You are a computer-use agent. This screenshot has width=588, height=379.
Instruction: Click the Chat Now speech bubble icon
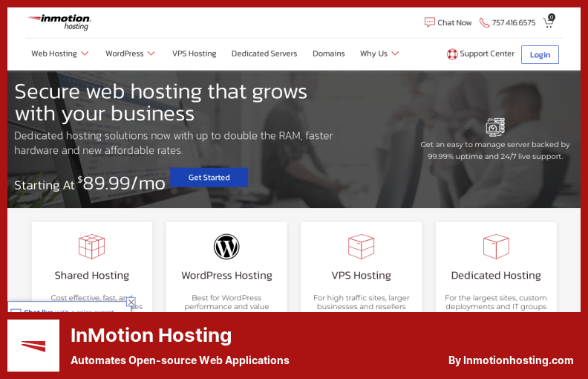[x=429, y=22]
